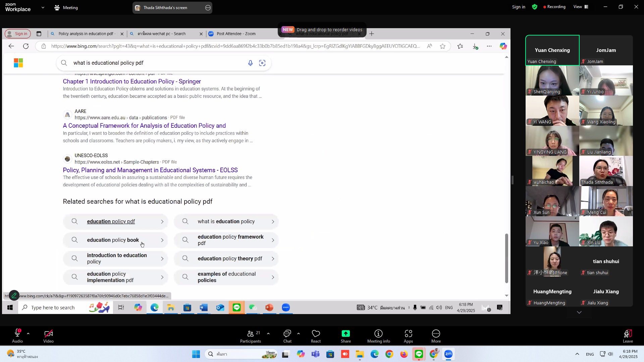Image resolution: width=644 pixels, height=362 pixels.
Task: Click the Bing address bar URL
Action: click(235, 46)
